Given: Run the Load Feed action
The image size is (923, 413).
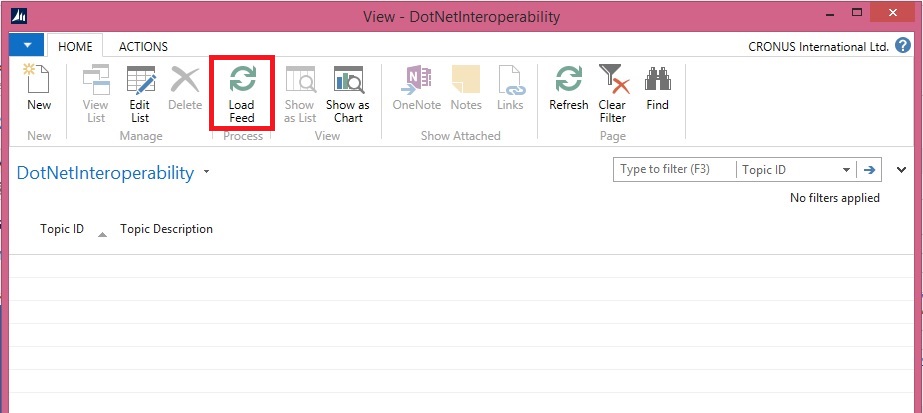Looking at the screenshot, I should (242, 94).
